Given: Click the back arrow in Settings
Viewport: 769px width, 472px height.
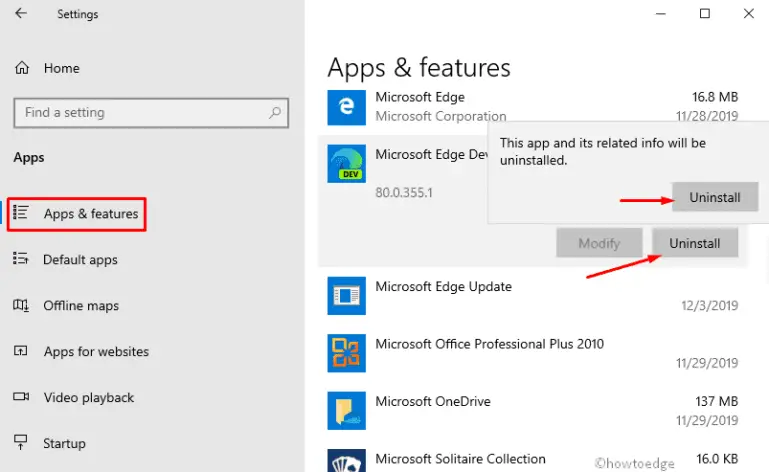Looking at the screenshot, I should [x=21, y=13].
